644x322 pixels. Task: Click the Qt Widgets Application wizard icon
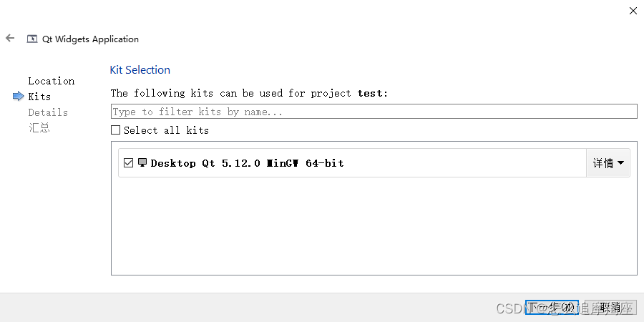click(32, 39)
